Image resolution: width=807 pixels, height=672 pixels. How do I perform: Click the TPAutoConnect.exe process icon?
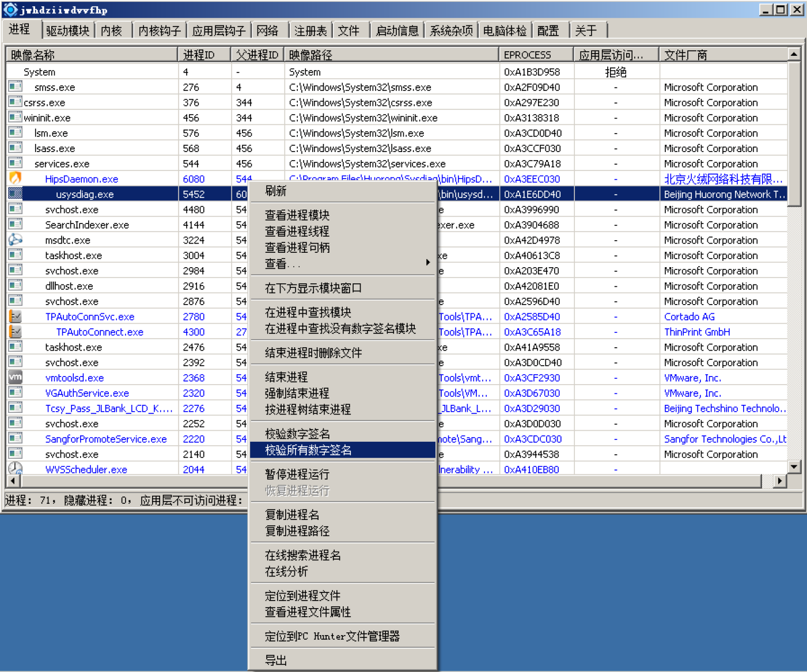[x=15, y=332]
